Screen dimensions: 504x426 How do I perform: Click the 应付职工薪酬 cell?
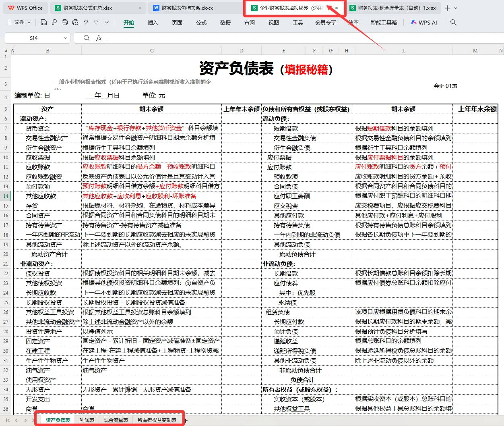pos(308,196)
